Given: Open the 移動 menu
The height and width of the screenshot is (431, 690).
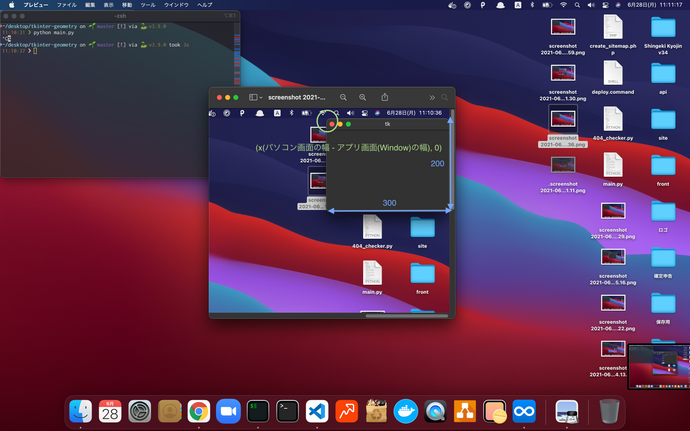Looking at the screenshot, I should [127, 5].
